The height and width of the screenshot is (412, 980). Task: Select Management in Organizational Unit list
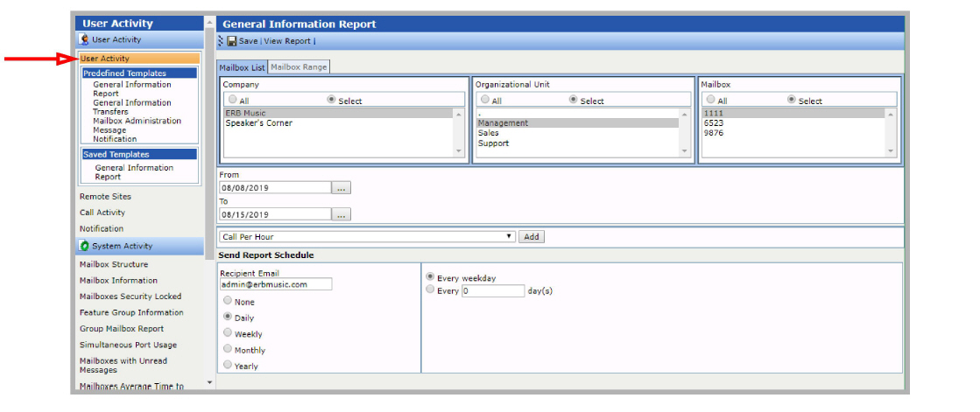tap(577, 123)
